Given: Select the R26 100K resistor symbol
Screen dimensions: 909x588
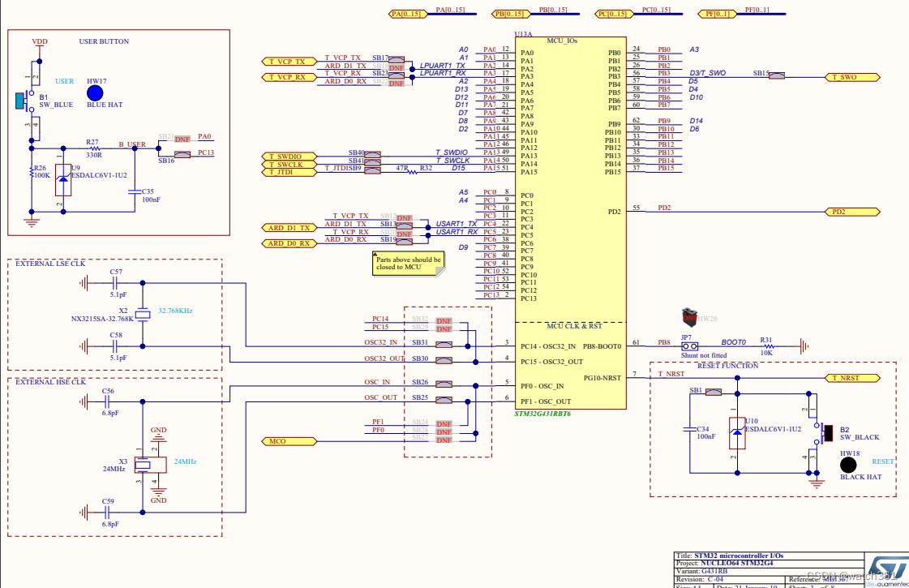Looking at the screenshot, I should pyautogui.click(x=32, y=172).
